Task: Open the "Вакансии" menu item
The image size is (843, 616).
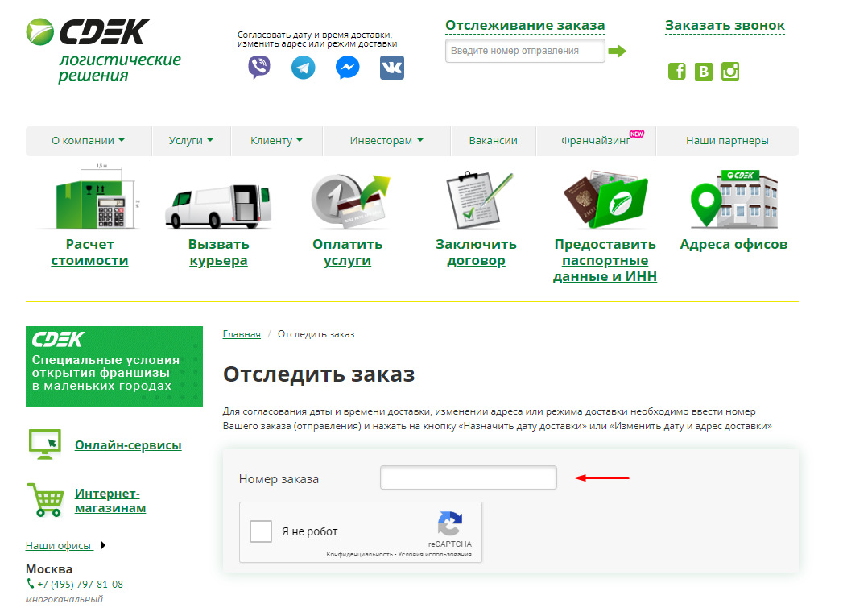Action: point(493,141)
